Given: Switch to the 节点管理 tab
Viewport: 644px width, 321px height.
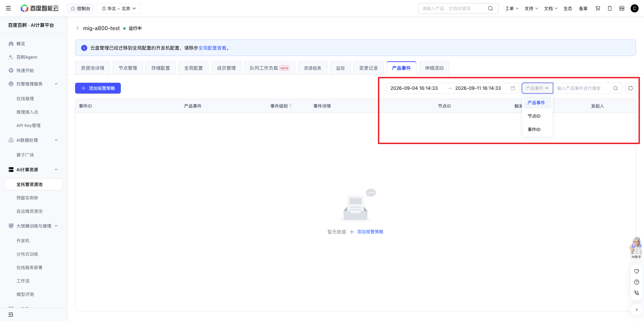Looking at the screenshot, I should [x=128, y=68].
